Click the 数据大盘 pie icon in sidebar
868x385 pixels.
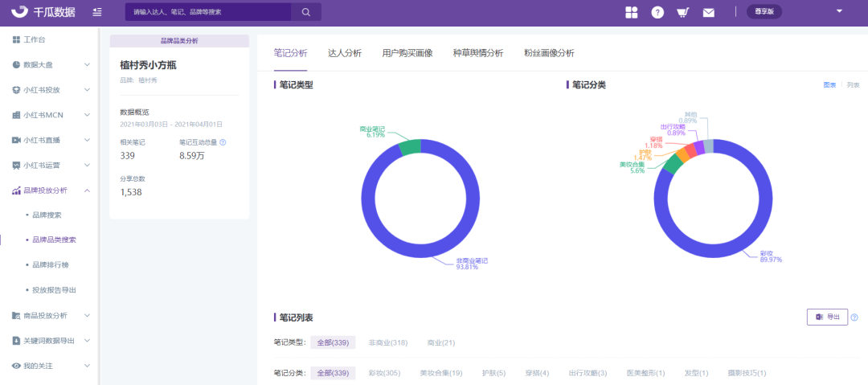[16, 65]
